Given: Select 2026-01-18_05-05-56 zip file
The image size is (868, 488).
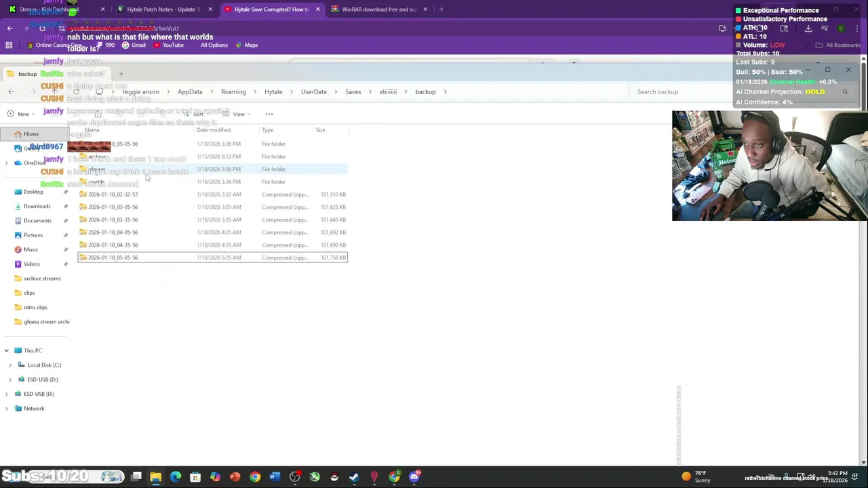Looking at the screenshot, I should pos(212,258).
